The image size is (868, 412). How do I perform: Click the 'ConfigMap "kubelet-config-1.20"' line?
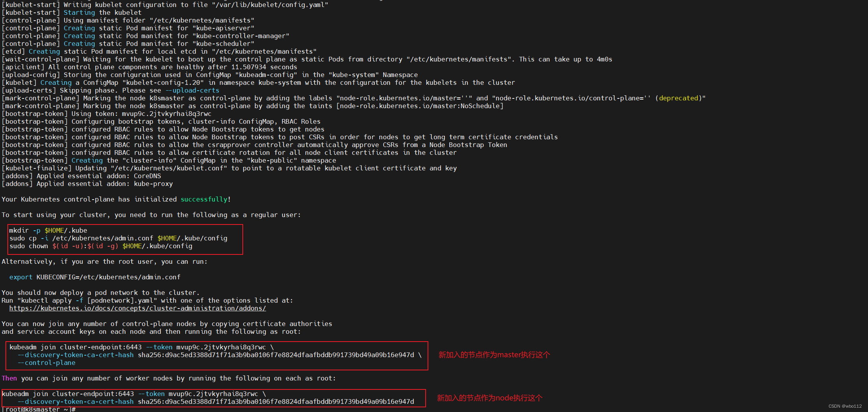[x=258, y=82]
